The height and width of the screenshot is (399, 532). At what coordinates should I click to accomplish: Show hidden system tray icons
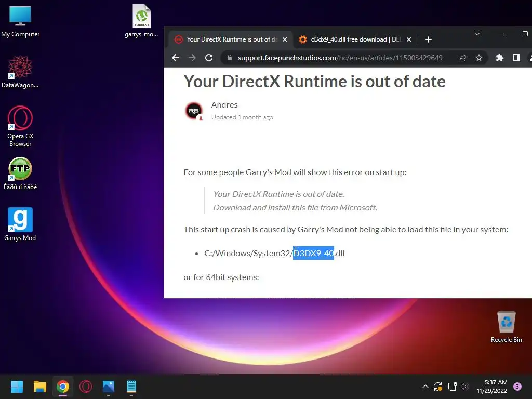pyautogui.click(x=425, y=387)
